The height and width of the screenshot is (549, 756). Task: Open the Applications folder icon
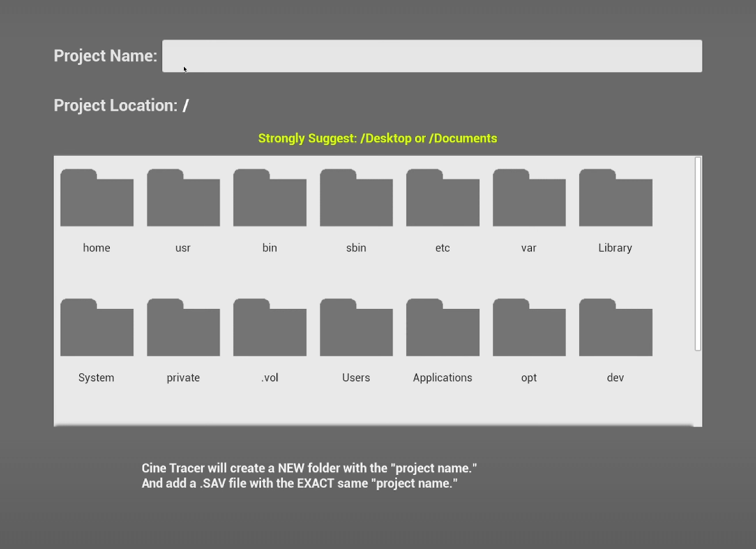coord(442,327)
